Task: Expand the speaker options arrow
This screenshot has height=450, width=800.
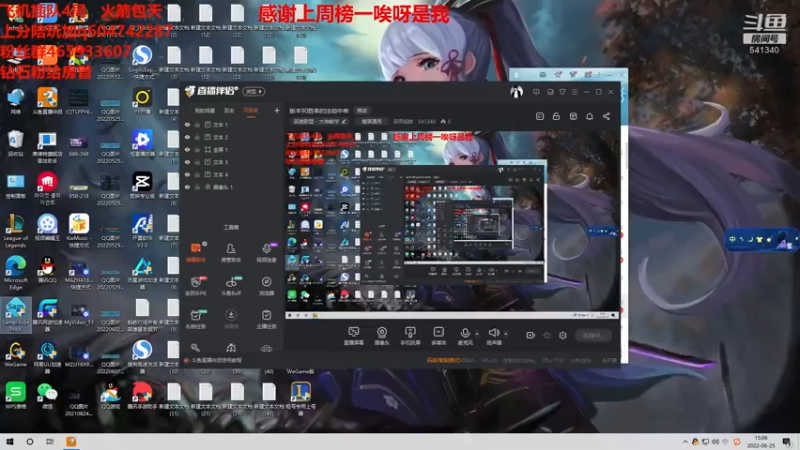Action: click(506, 334)
